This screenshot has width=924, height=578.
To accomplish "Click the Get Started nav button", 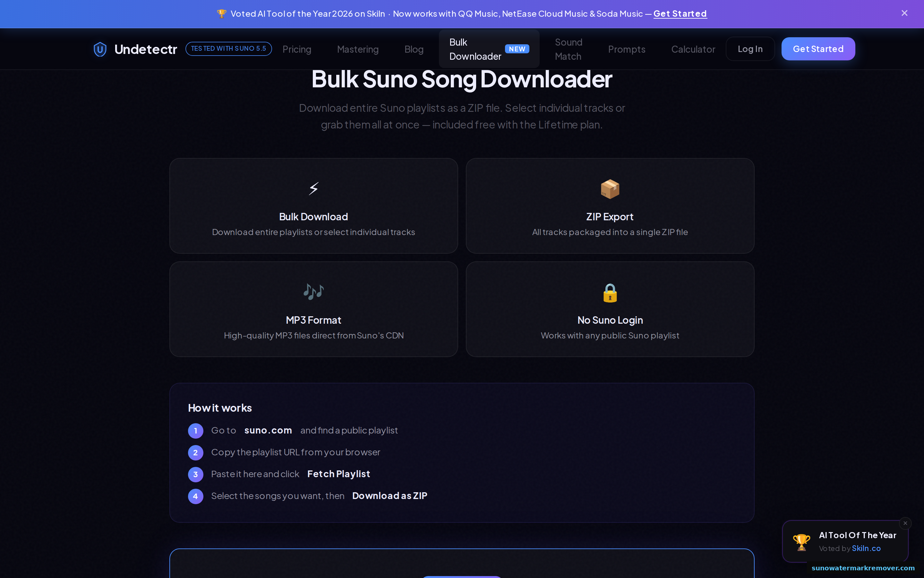I will click(818, 49).
